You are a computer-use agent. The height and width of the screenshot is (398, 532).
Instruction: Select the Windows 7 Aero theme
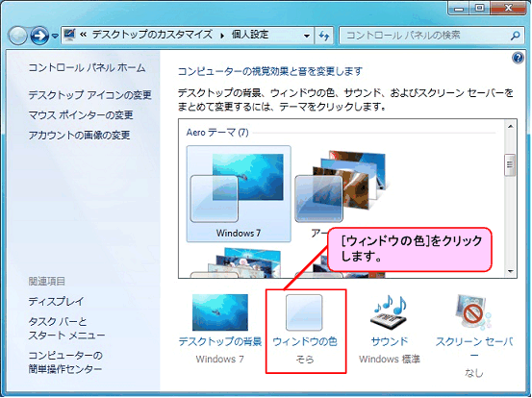[x=239, y=193]
